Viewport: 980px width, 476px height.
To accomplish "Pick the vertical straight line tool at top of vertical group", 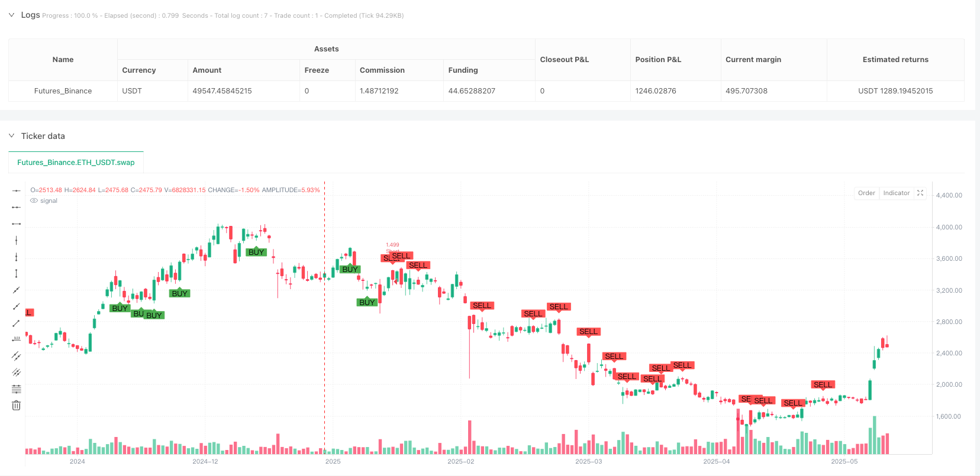I will pyautogui.click(x=17, y=240).
